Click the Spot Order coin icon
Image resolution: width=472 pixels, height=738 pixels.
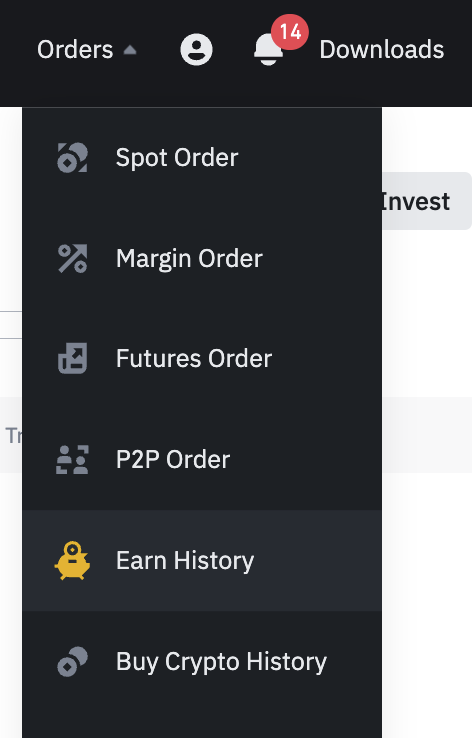[x=72, y=158]
